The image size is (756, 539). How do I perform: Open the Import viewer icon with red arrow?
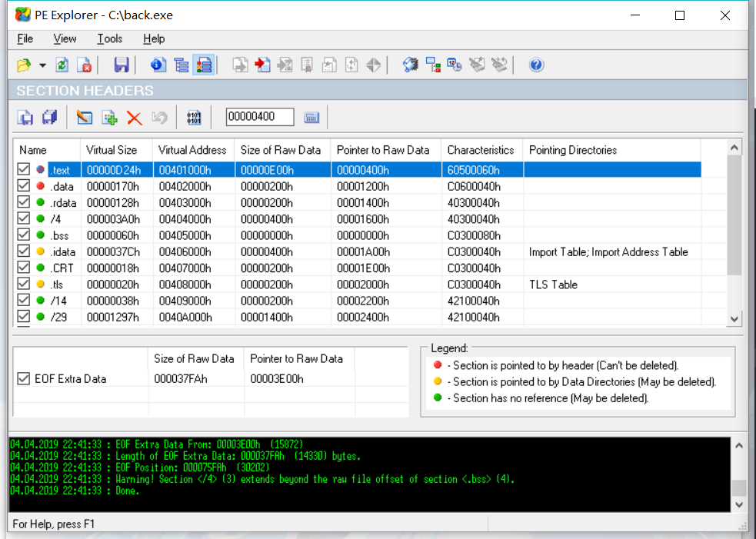click(262, 65)
